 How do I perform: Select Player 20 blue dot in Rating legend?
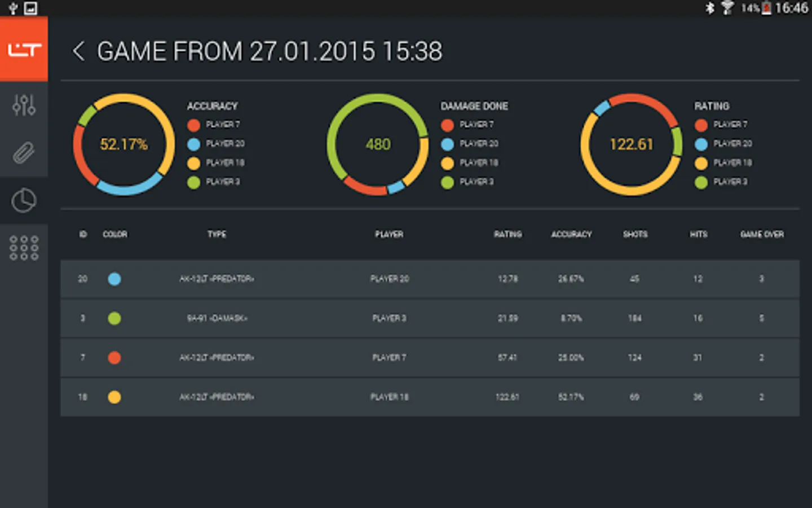tap(701, 144)
